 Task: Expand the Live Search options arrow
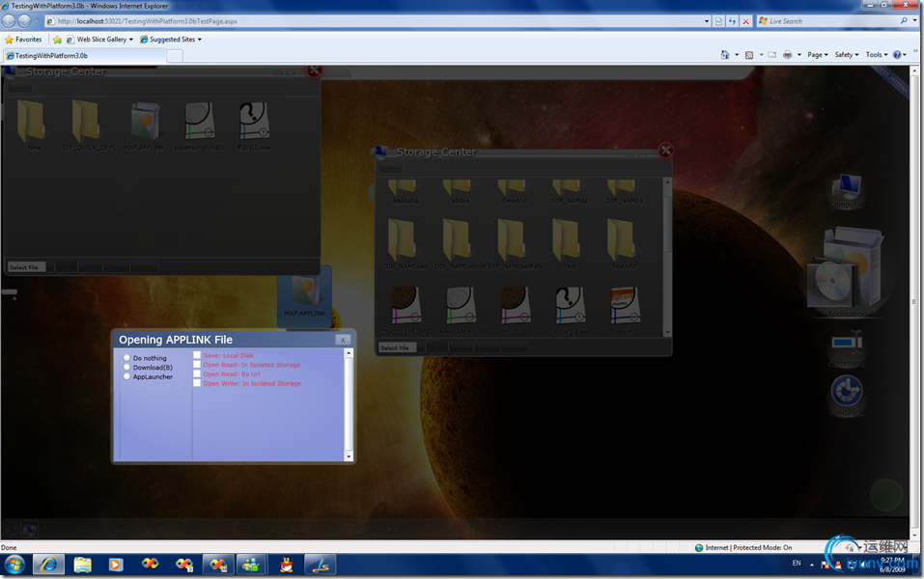pyautogui.click(x=914, y=21)
